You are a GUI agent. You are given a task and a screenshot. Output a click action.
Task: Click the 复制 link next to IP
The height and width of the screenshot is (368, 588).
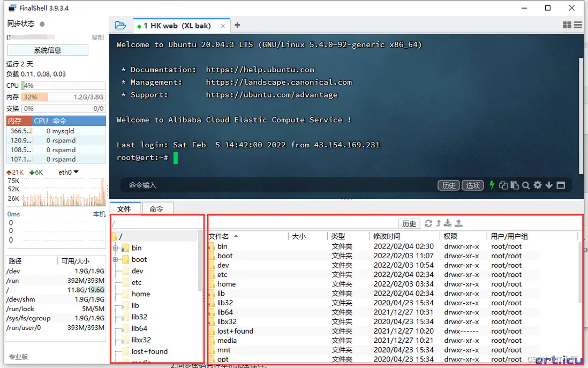click(97, 37)
